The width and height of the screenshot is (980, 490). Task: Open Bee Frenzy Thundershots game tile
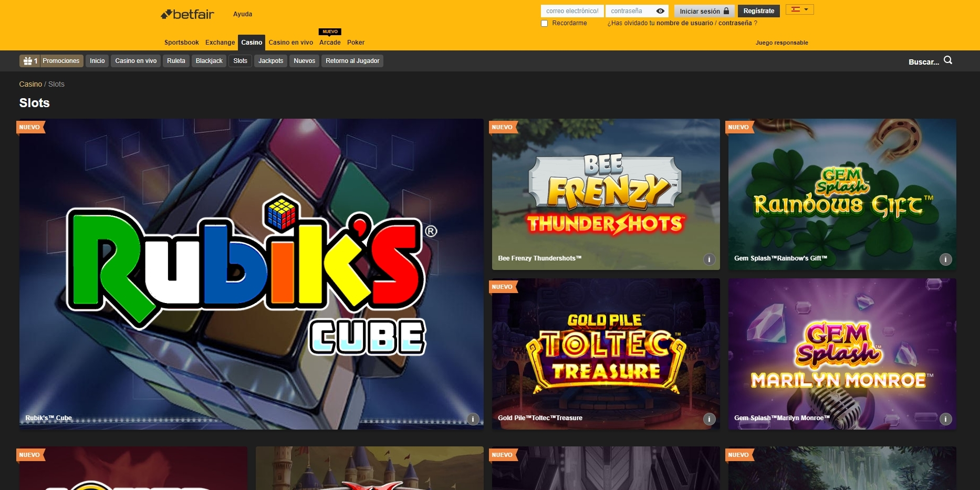point(606,194)
